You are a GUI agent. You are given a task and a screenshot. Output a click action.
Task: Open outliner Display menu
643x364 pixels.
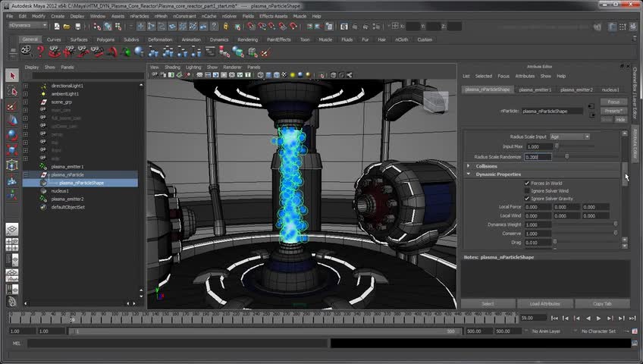coord(32,67)
